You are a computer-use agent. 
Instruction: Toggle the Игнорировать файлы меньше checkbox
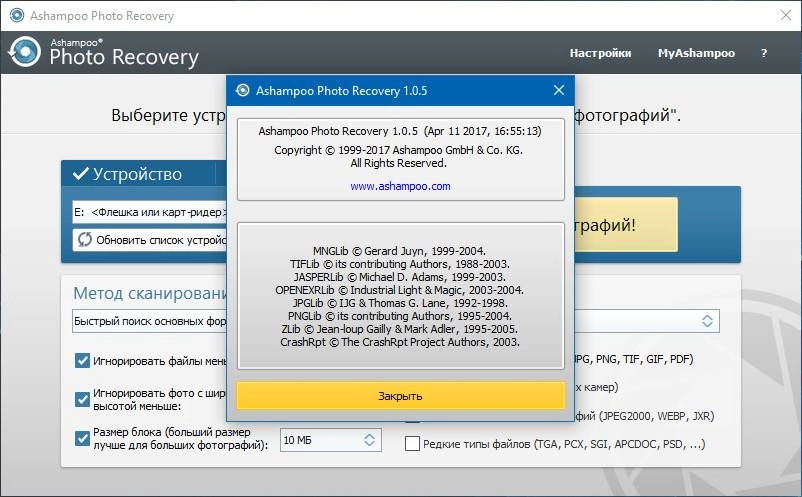pyautogui.click(x=82, y=360)
